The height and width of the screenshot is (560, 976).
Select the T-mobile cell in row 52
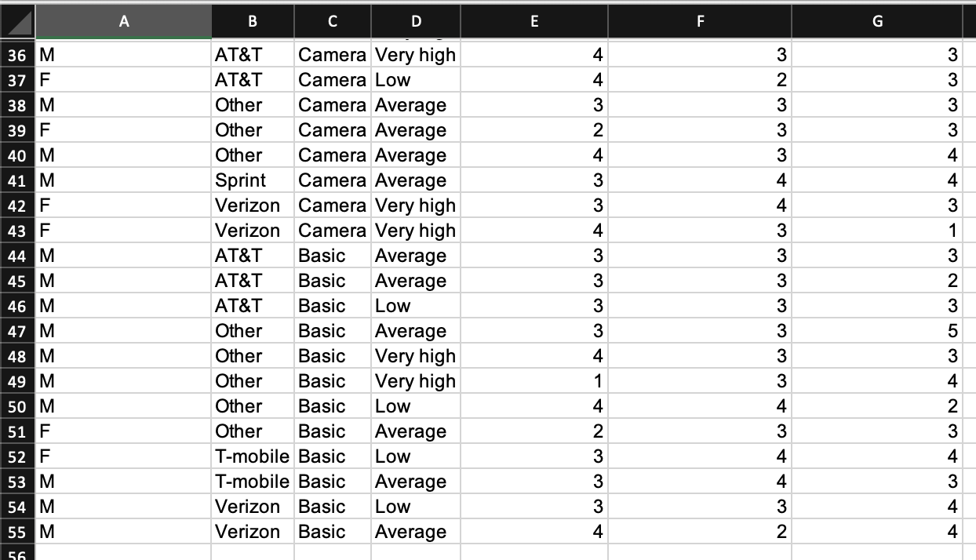[x=253, y=456]
